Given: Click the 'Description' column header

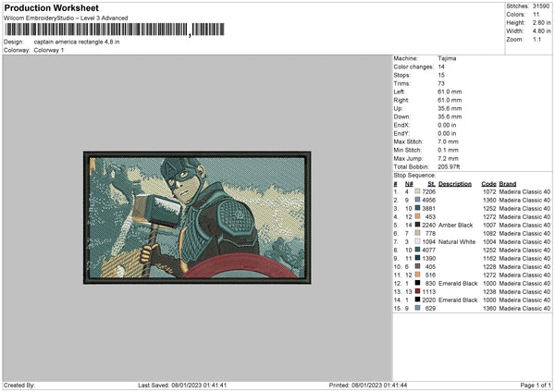Looking at the screenshot, I should tap(455, 184).
